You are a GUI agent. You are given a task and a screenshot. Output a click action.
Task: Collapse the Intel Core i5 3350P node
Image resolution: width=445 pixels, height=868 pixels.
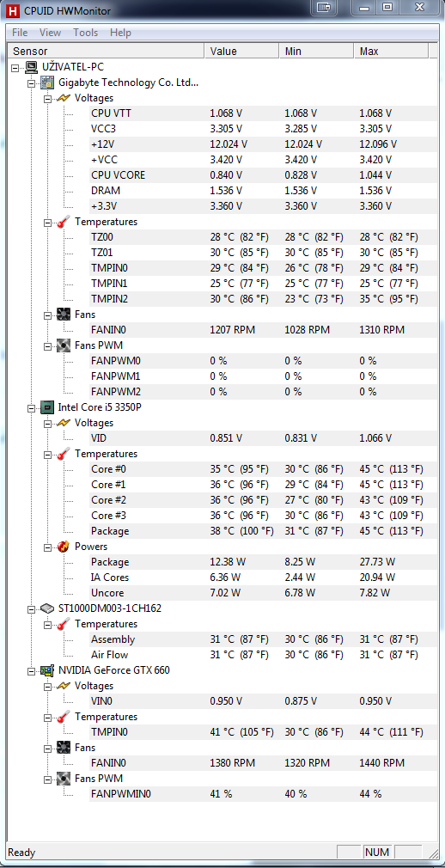[31, 407]
